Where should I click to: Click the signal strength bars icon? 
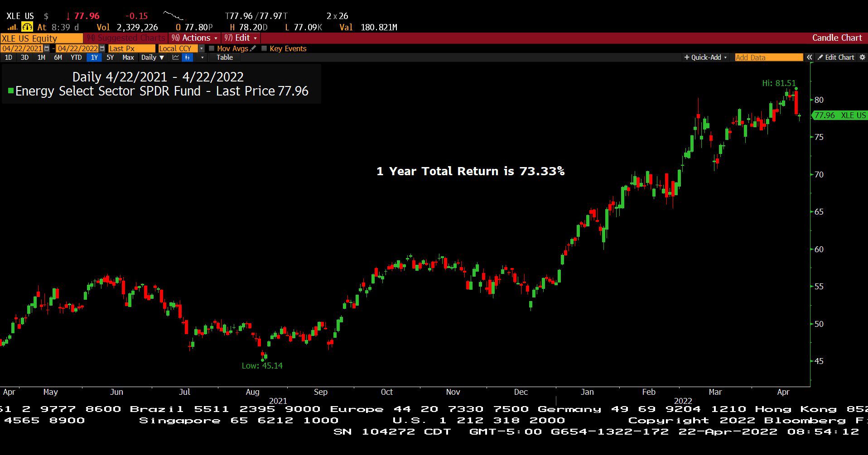pos(13,27)
